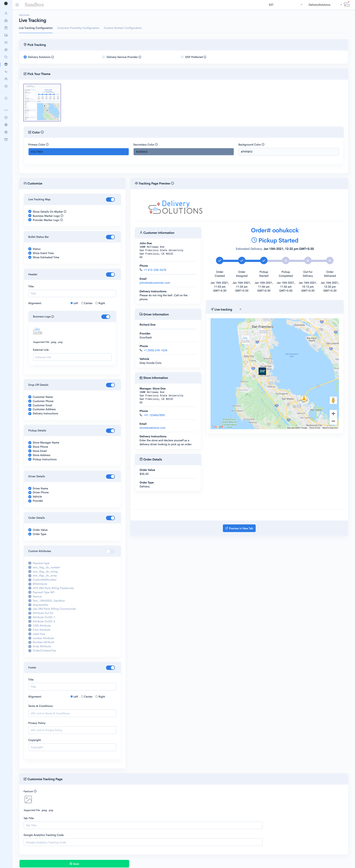Viewport: 355px width, 868px height.
Task: Switch to Custom Domain Configuration tab
Action: coord(123,28)
